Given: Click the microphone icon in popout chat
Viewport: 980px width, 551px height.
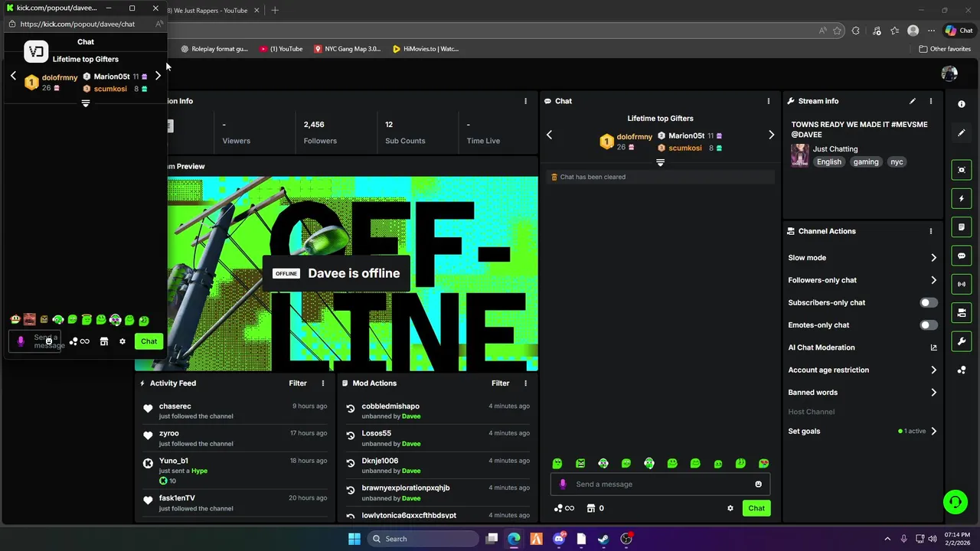Looking at the screenshot, I should click(x=21, y=341).
